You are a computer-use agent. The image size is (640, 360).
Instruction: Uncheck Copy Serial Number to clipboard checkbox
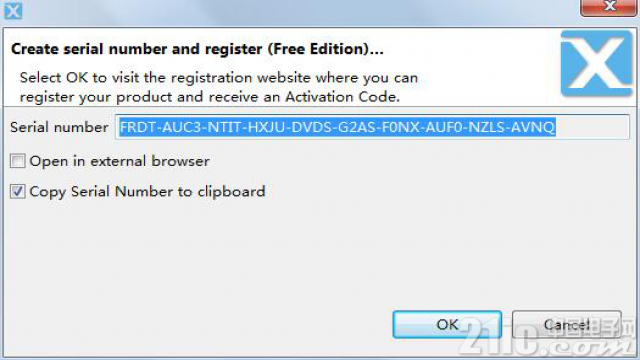(x=18, y=191)
